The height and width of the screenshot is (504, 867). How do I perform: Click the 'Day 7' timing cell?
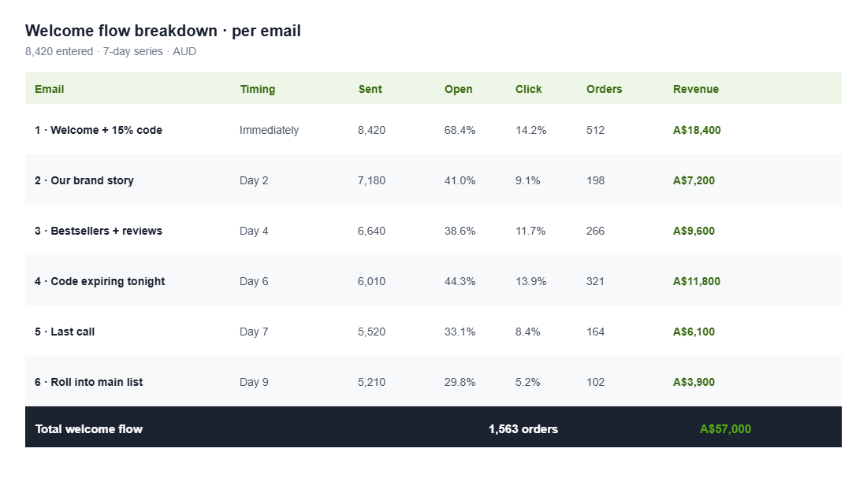254,332
